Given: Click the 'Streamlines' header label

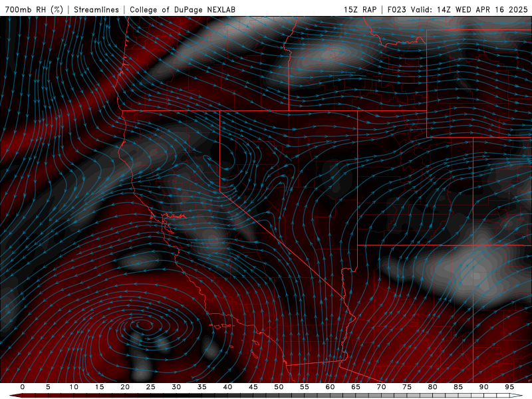Looking at the screenshot, I should click(96, 9).
